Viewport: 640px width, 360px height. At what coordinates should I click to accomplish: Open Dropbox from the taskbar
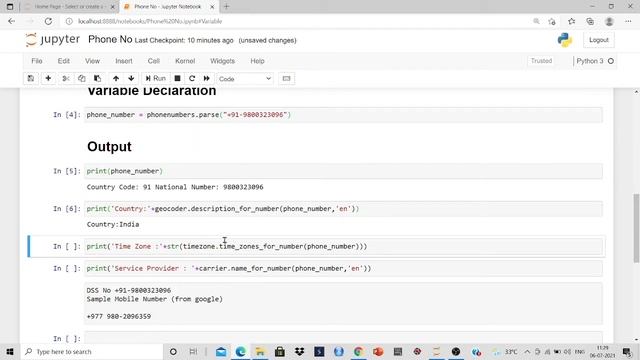(299, 351)
